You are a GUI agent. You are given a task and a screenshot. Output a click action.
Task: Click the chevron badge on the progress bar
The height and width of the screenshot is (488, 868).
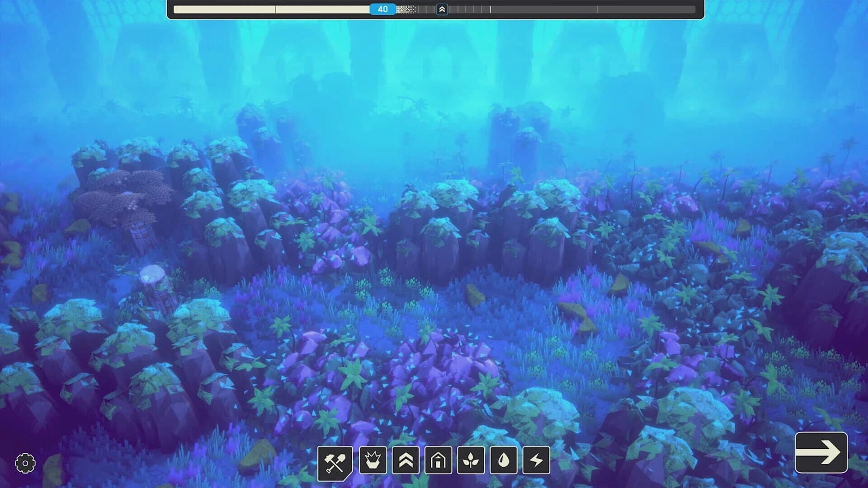point(441,9)
